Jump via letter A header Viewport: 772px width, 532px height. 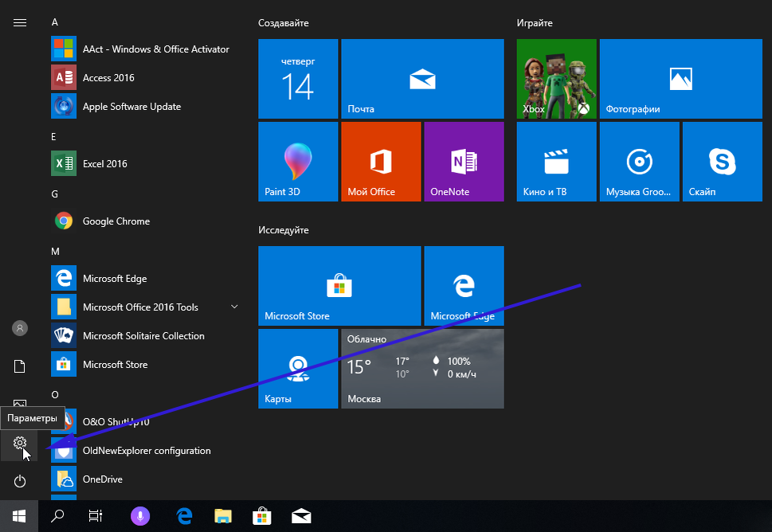pos(55,22)
